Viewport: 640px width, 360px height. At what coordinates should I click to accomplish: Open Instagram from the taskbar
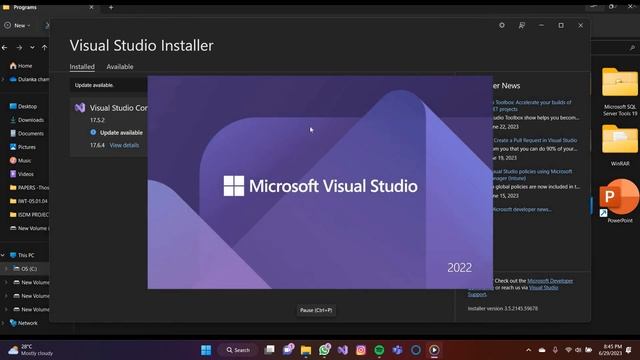[361, 350]
